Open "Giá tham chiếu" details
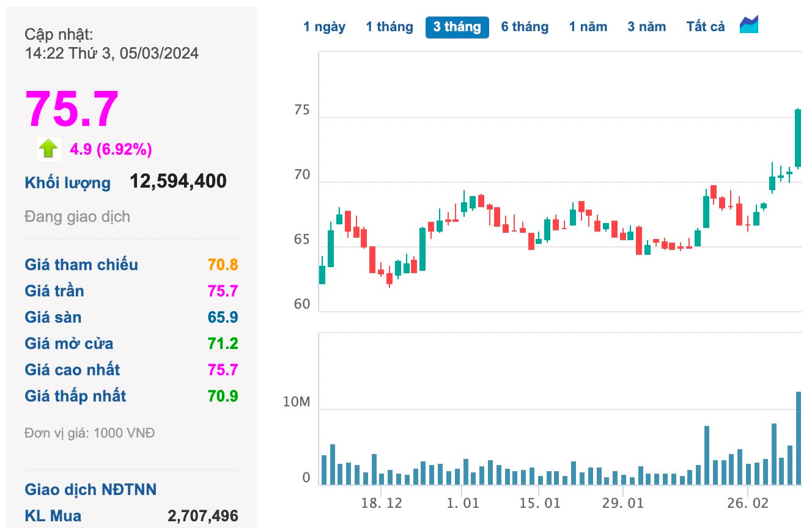 coord(81,265)
